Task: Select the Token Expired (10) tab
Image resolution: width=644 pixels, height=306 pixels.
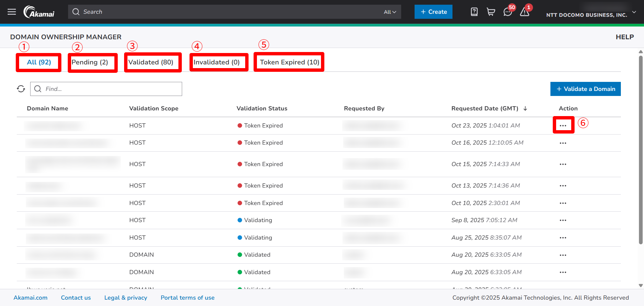Action: click(x=289, y=62)
